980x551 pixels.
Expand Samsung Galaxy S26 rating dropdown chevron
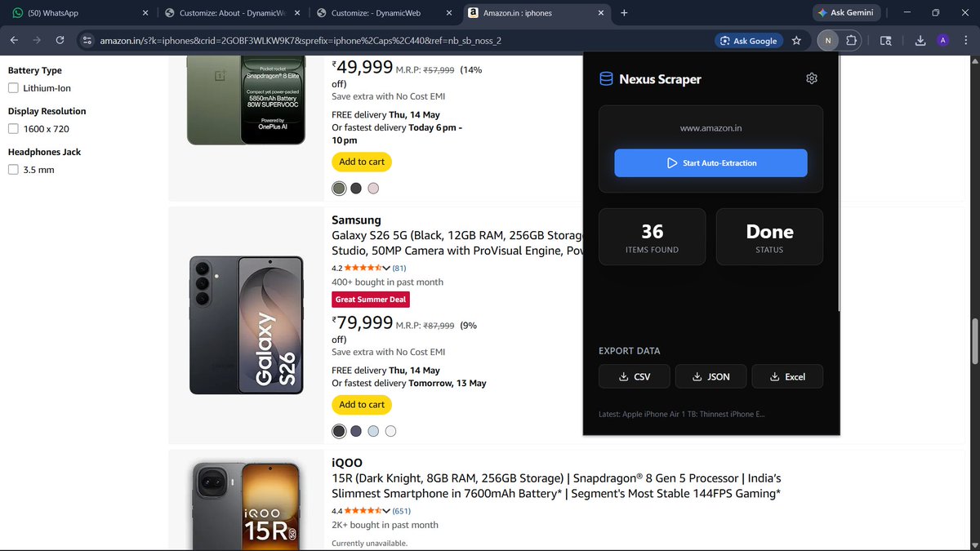point(386,268)
